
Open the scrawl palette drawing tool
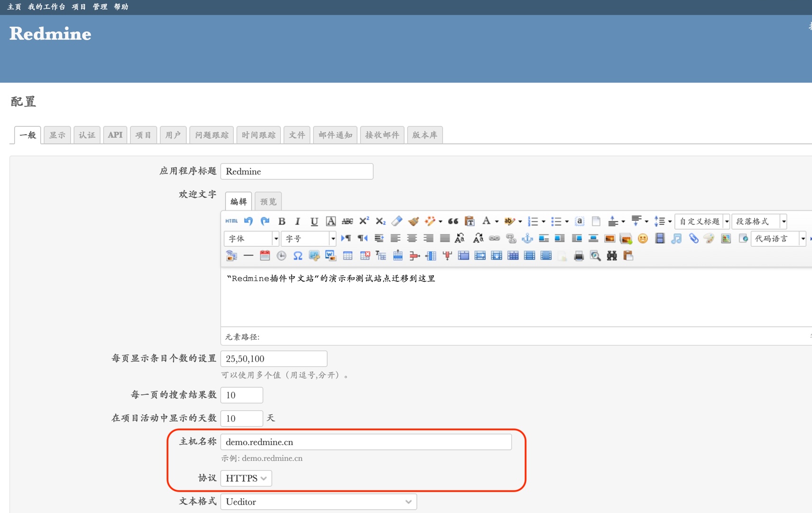(709, 238)
